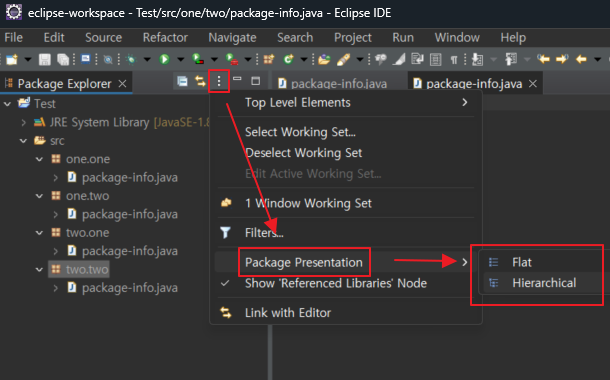Viewport: 610px width, 380px height.
Task: Click the Previous Annotation icon
Action: [511, 60]
